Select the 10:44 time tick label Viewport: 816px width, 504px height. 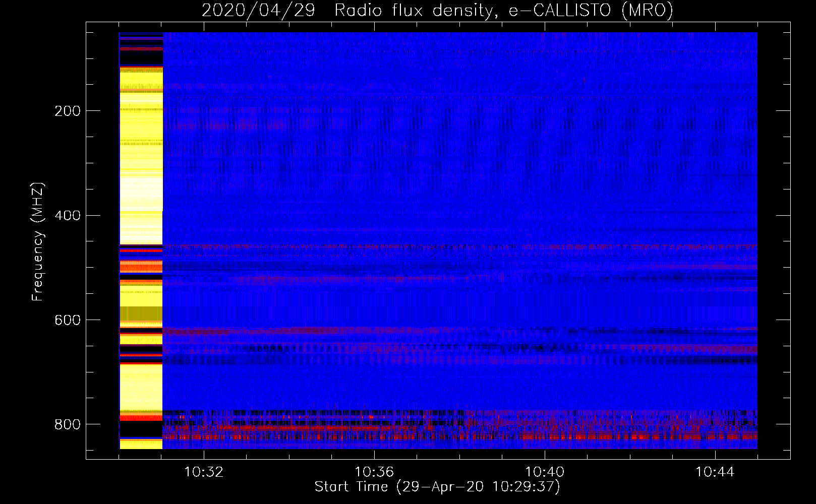coord(715,472)
